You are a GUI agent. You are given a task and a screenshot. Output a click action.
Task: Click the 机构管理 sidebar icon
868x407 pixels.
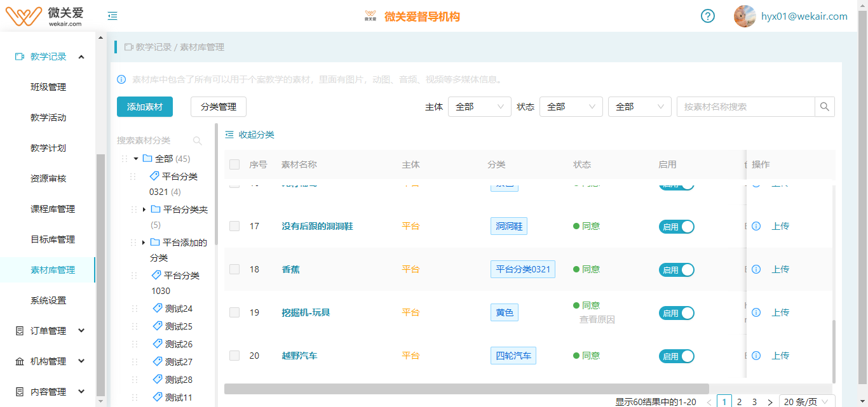pos(20,361)
